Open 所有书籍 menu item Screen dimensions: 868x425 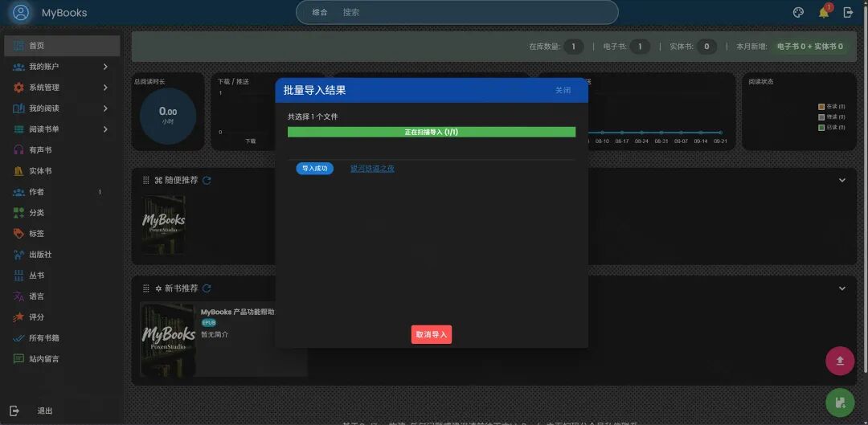pos(62,338)
